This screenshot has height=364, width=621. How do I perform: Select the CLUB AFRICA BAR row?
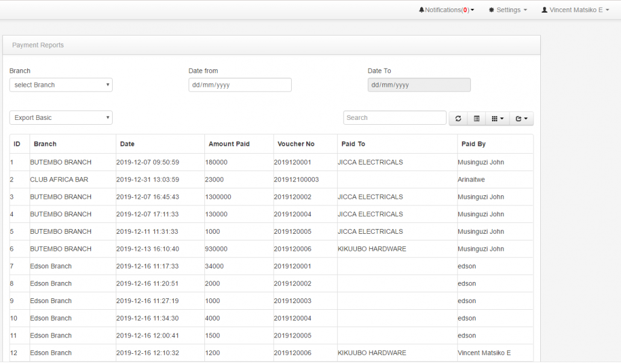click(60, 180)
